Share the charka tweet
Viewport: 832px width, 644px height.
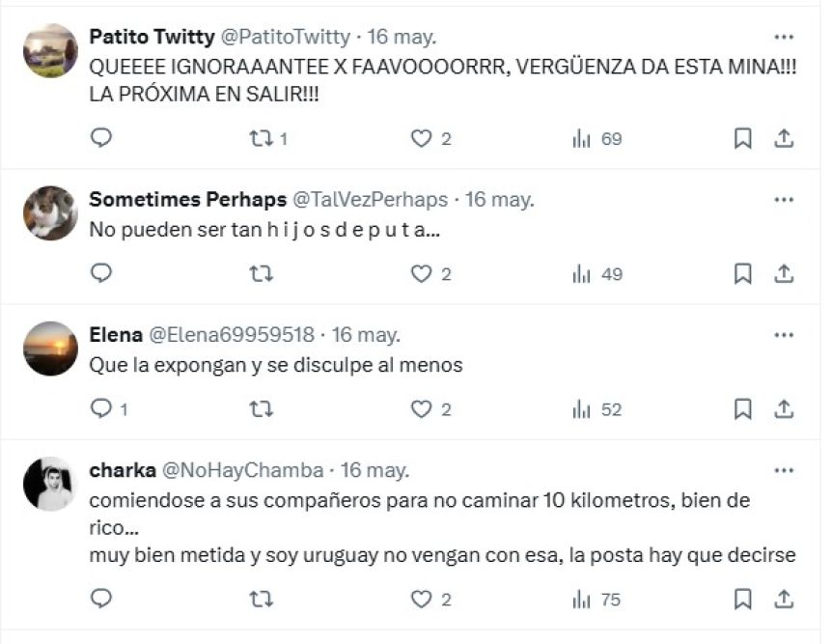pyautogui.click(x=784, y=600)
